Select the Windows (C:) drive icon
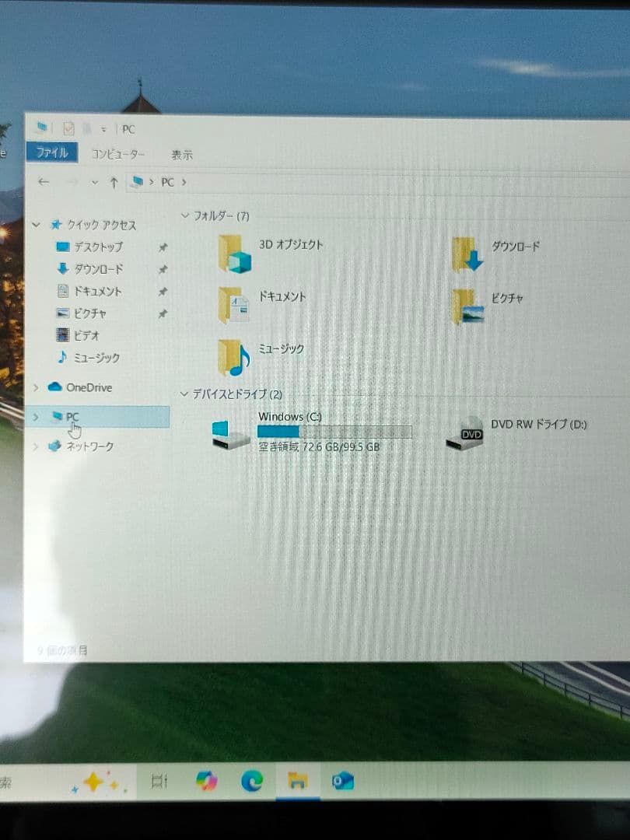The height and width of the screenshot is (840, 630). click(x=230, y=435)
